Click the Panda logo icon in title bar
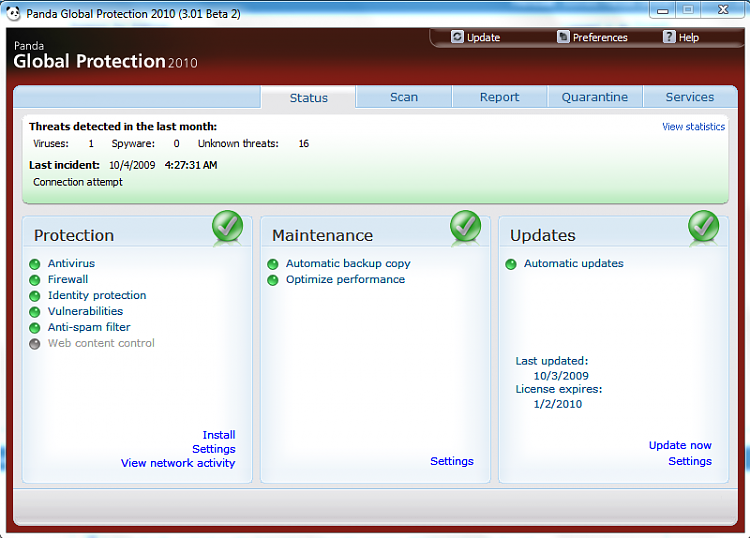 pyautogui.click(x=13, y=13)
